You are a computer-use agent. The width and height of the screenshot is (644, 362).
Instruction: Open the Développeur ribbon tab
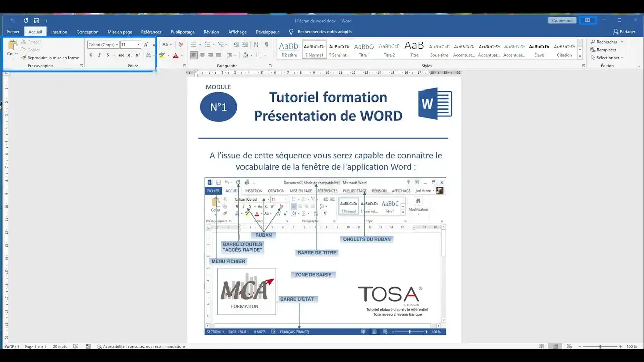point(267,31)
